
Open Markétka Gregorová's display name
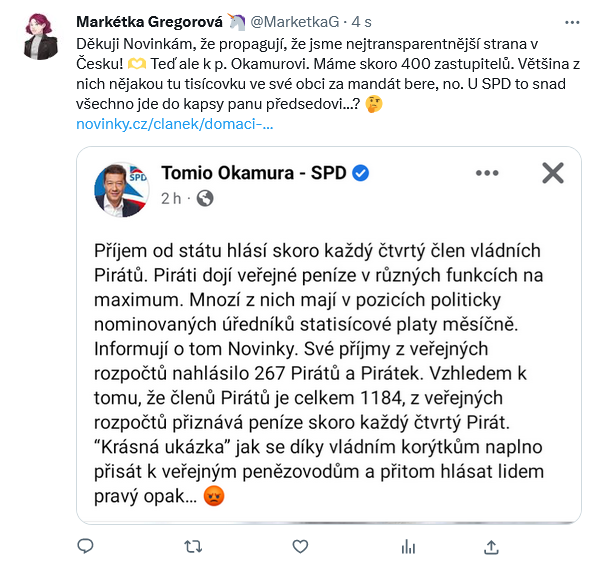tap(149, 22)
